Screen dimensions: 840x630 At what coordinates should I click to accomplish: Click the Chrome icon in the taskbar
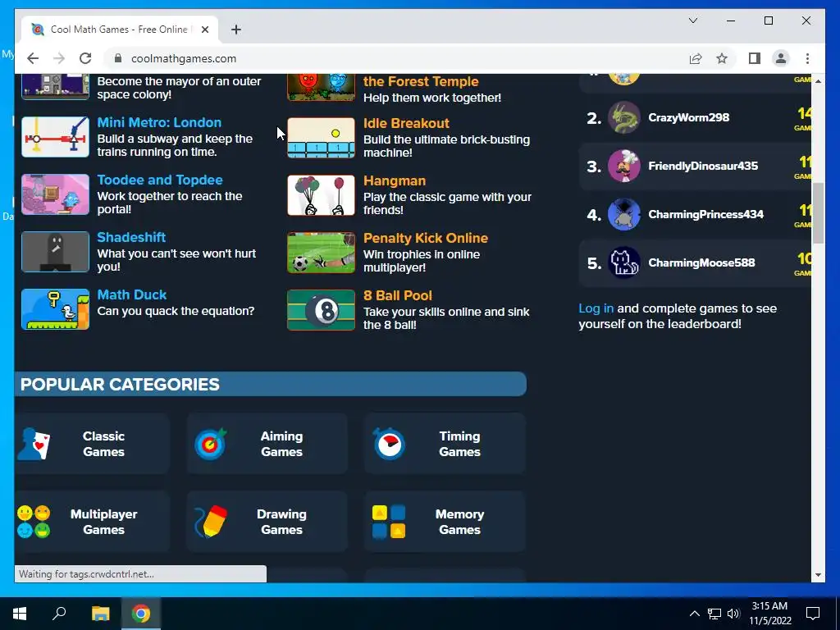click(141, 614)
